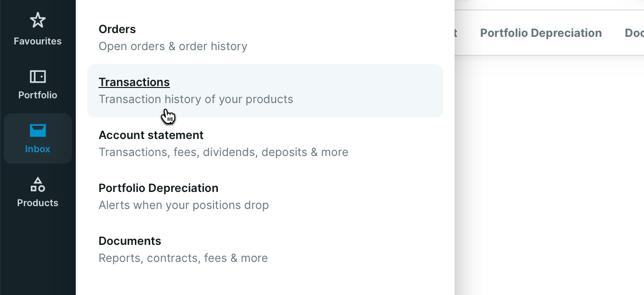Click 'Transaction history of your products' text

point(196,99)
